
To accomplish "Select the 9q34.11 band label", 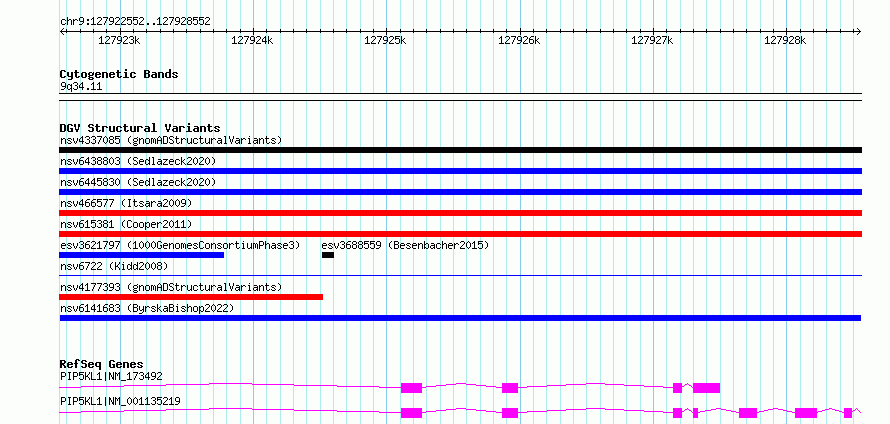I will pos(81,87).
